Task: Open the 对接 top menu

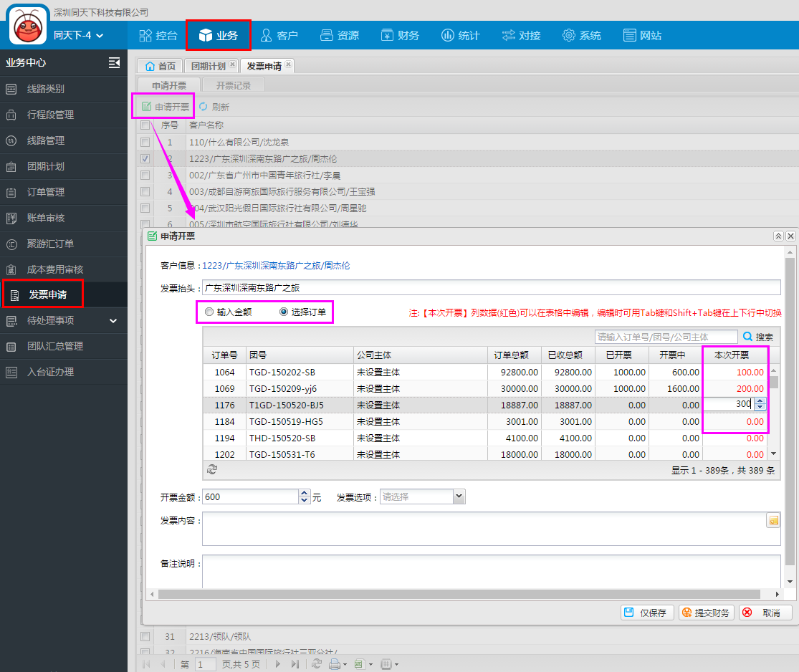Action: point(521,35)
